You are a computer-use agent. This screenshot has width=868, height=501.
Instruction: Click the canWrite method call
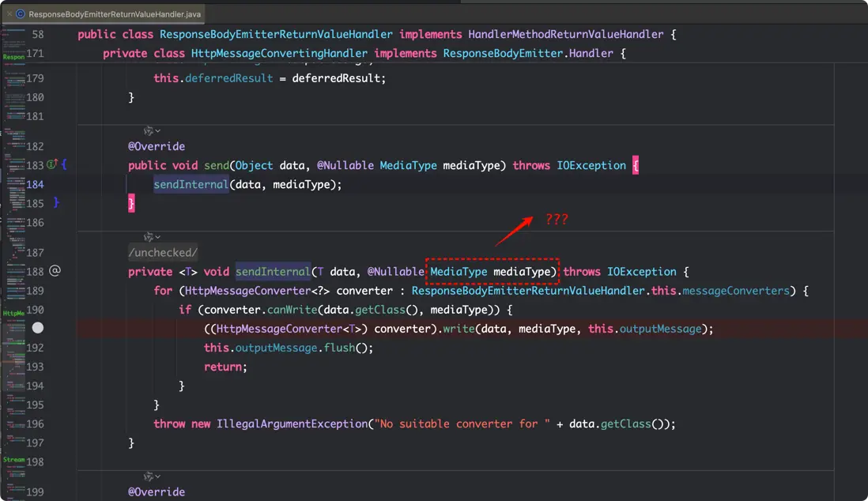[292, 310]
